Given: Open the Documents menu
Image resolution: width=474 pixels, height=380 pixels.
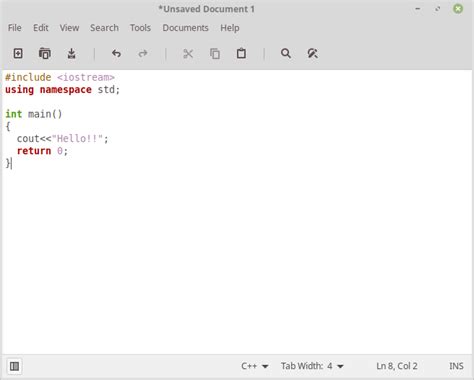Looking at the screenshot, I should [185, 28].
